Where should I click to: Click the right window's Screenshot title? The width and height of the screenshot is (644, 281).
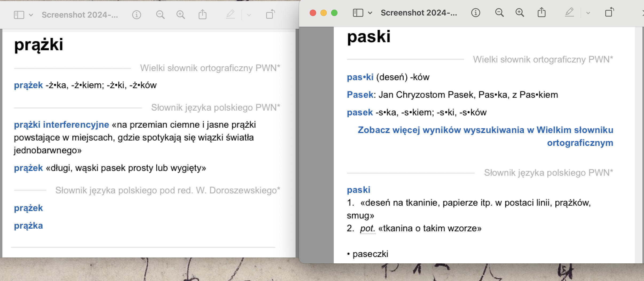click(419, 13)
